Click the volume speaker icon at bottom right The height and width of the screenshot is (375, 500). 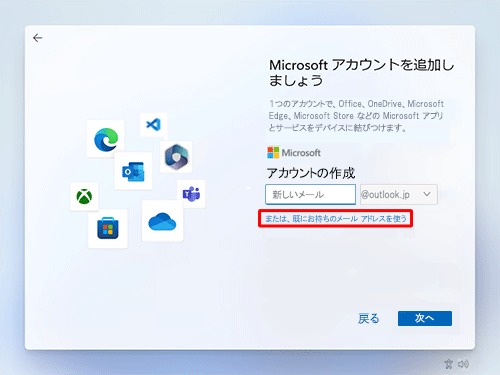click(463, 364)
